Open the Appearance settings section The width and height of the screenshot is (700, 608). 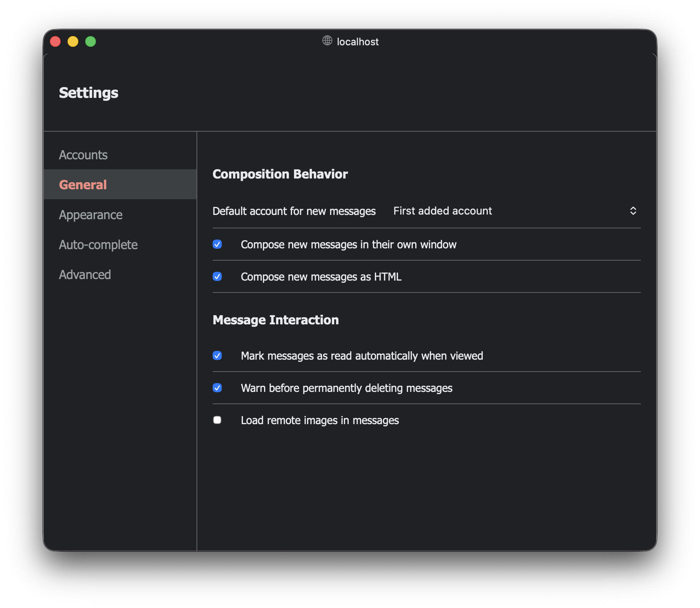[x=91, y=215]
